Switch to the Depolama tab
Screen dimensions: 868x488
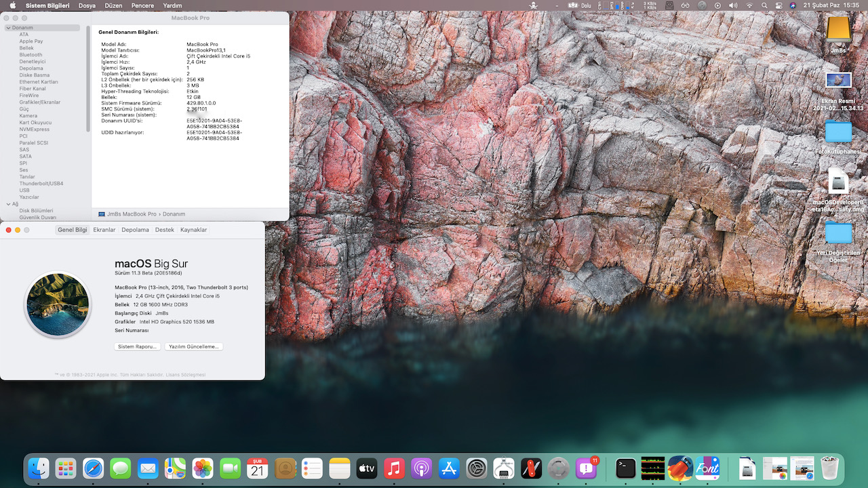135,230
